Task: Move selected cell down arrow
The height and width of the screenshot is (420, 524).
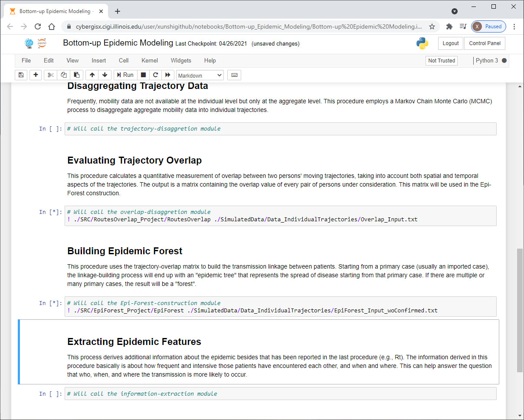Action: [x=105, y=75]
